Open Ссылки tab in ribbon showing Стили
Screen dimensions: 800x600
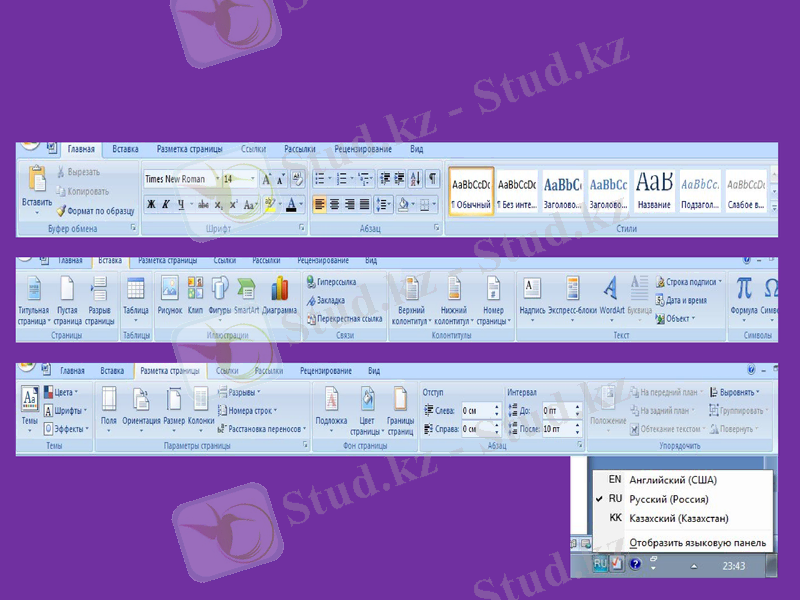[x=254, y=149]
